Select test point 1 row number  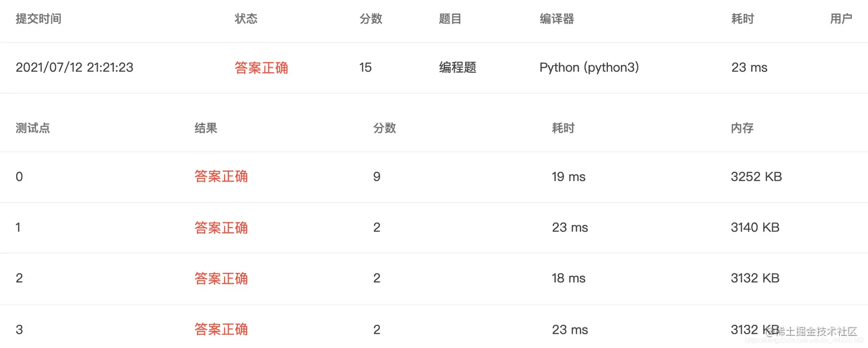coord(18,228)
